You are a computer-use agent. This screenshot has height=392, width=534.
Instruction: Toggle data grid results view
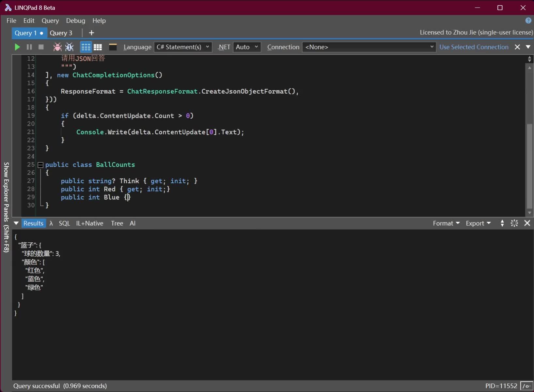[x=98, y=47]
